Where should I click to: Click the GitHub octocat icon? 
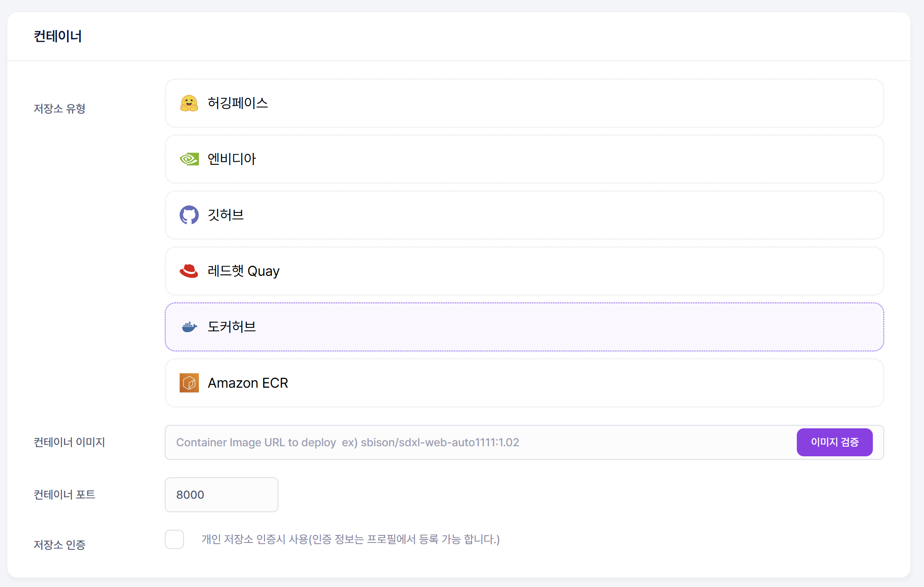pos(189,215)
